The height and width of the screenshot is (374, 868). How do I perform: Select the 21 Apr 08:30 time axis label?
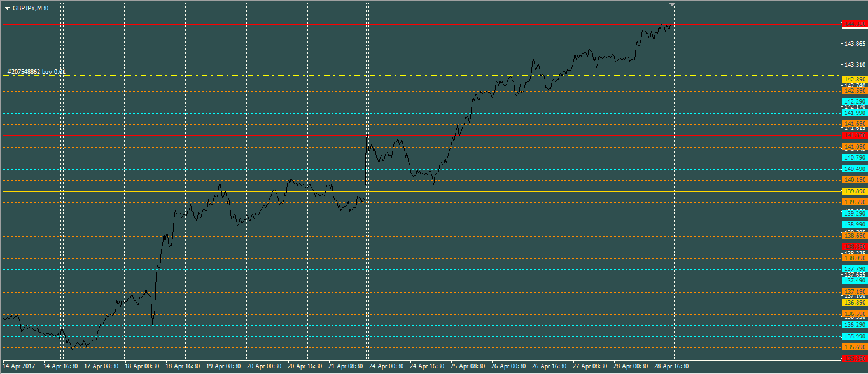[345, 366]
